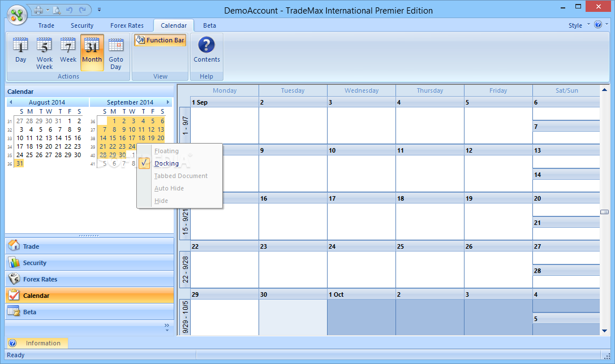
Task: Choose Floating in the context menu
Action: point(180,151)
